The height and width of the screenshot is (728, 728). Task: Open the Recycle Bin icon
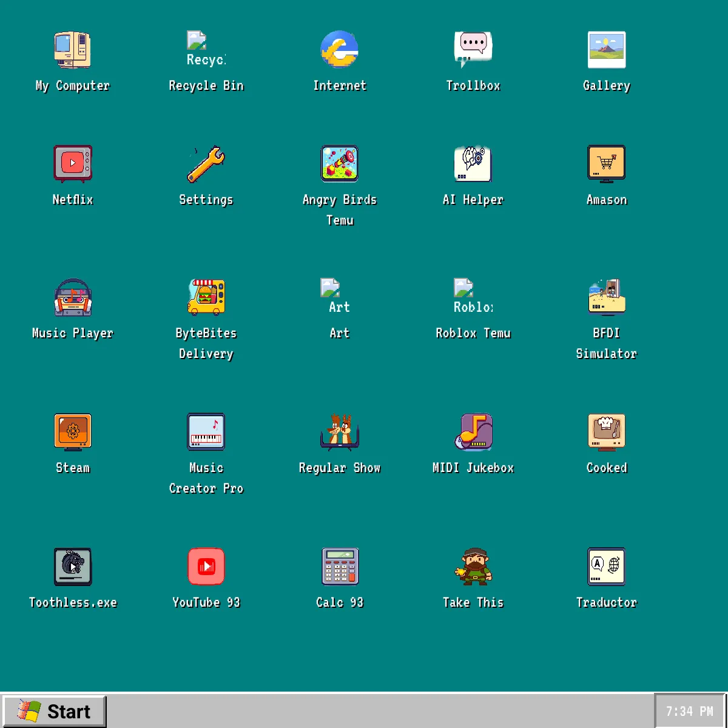206,50
